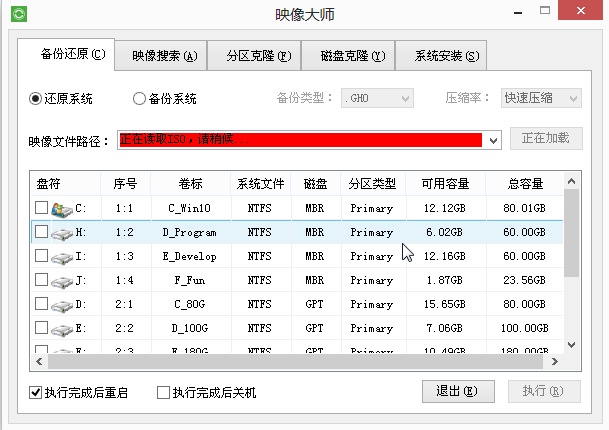This screenshot has width=609, height=430.
Task: Click the 80.01GB total capacity cell
Action: tap(524, 208)
